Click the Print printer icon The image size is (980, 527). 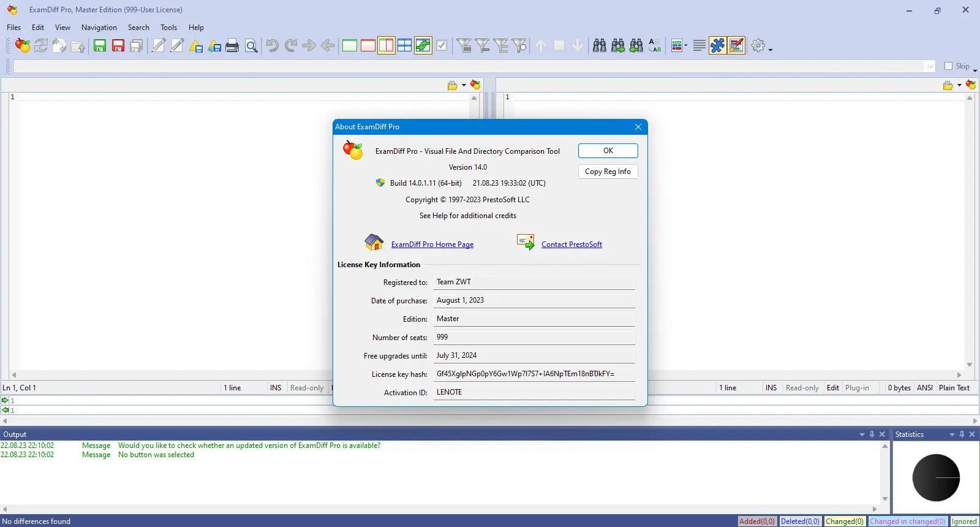pos(232,45)
